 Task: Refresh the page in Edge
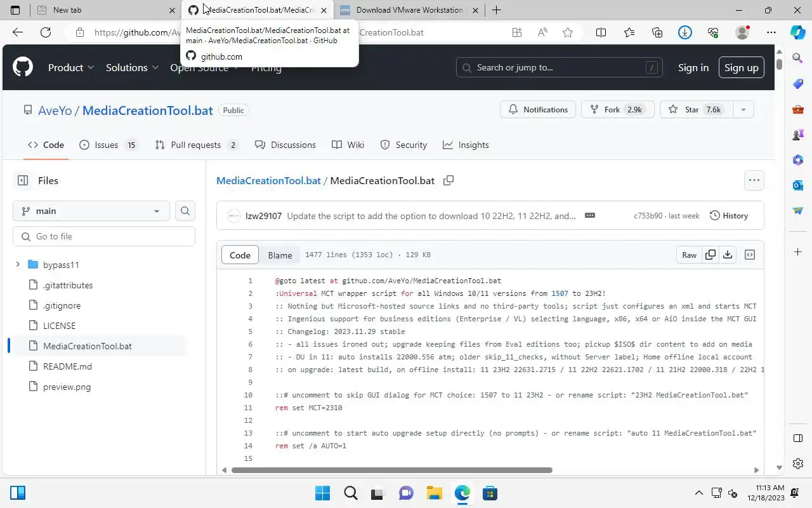point(46,32)
